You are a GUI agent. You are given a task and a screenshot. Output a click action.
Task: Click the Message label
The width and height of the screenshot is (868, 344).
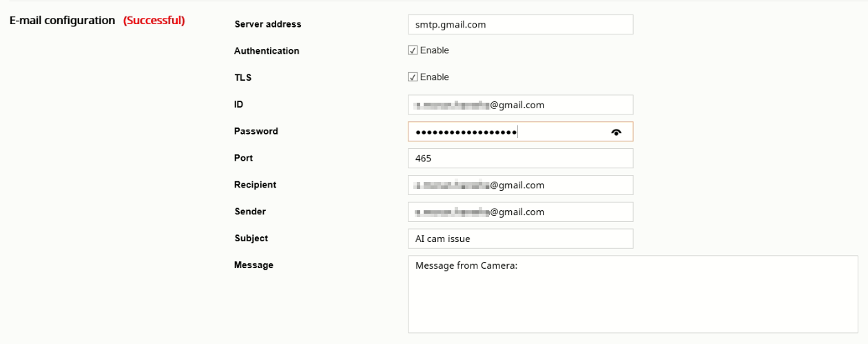click(254, 265)
